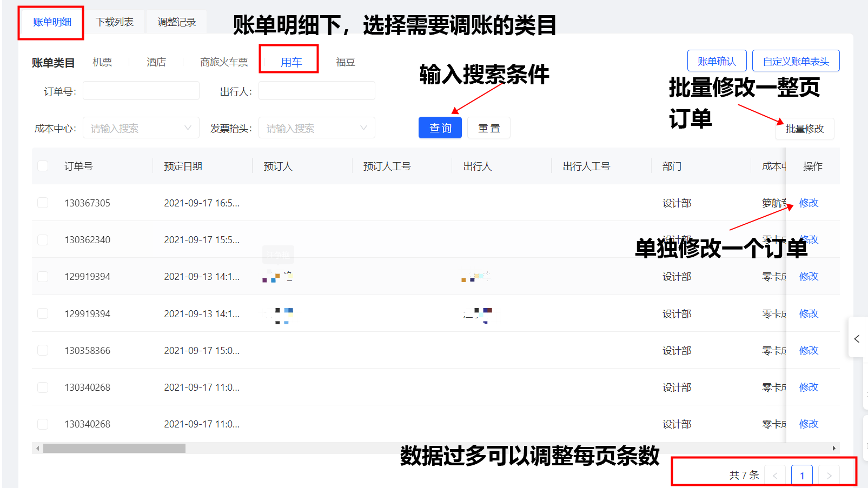868x488 pixels.
Task: Click the horizontal scrollbar thumb under the table
Action: (x=114, y=448)
